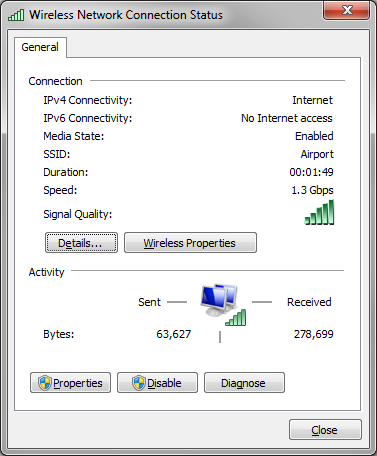Click the SSID value Airport

point(317,154)
